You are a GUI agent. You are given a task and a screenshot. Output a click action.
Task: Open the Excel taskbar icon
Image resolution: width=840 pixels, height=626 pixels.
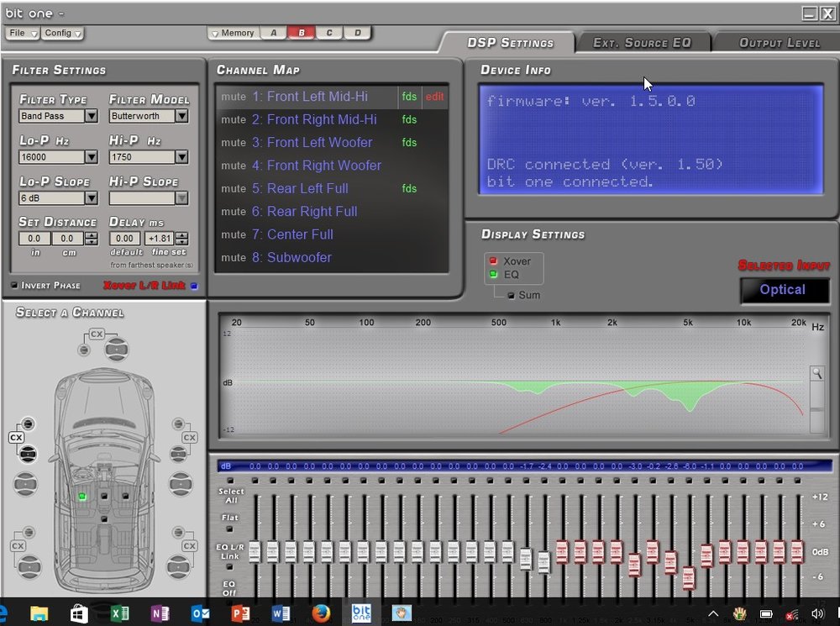tap(119, 613)
